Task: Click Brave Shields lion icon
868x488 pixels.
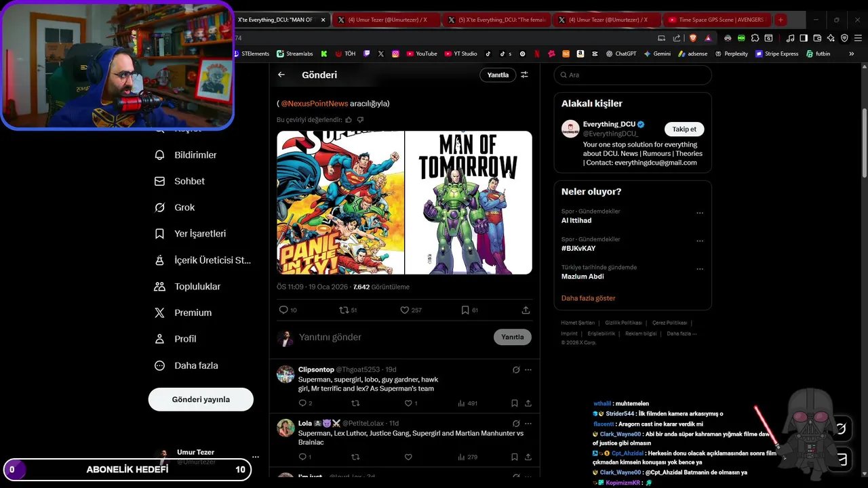Action: coord(693,38)
